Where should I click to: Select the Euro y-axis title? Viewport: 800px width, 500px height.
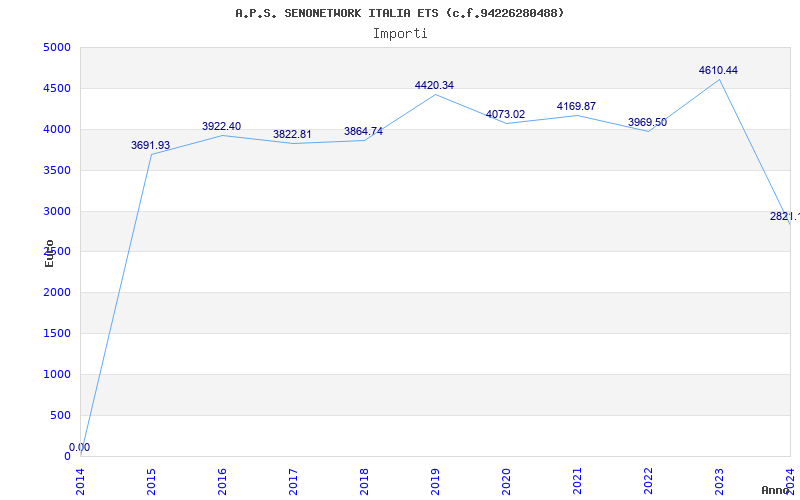pyautogui.click(x=49, y=253)
